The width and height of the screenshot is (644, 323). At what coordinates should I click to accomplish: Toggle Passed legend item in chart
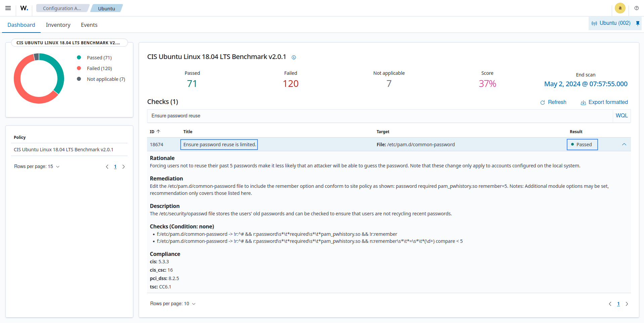(x=99, y=58)
